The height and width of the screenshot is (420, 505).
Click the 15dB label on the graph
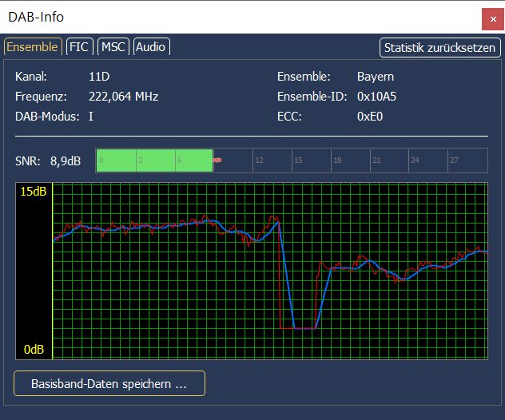(x=33, y=192)
